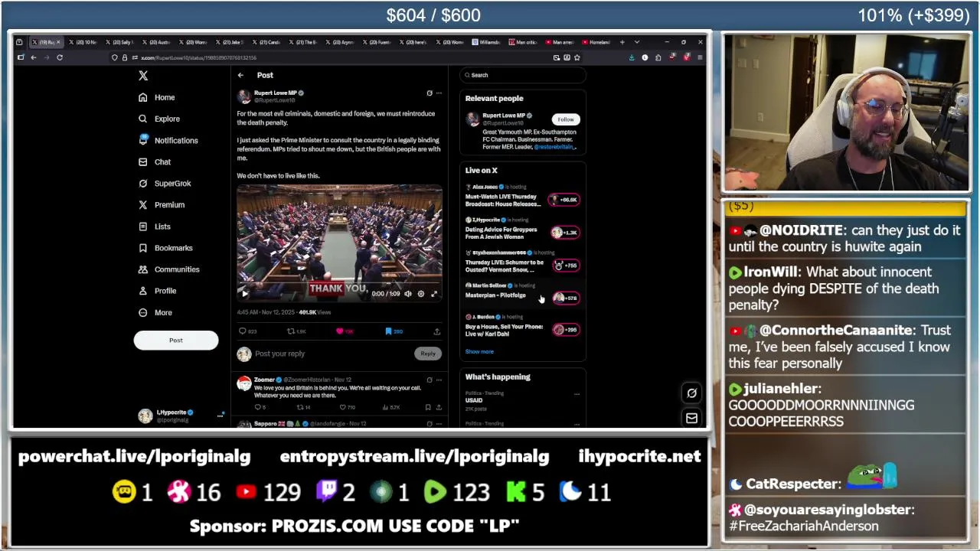Open Communities in the sidebar
This screenshot has width=980, height=551.
pyautogui.click(x=169, y=269)
